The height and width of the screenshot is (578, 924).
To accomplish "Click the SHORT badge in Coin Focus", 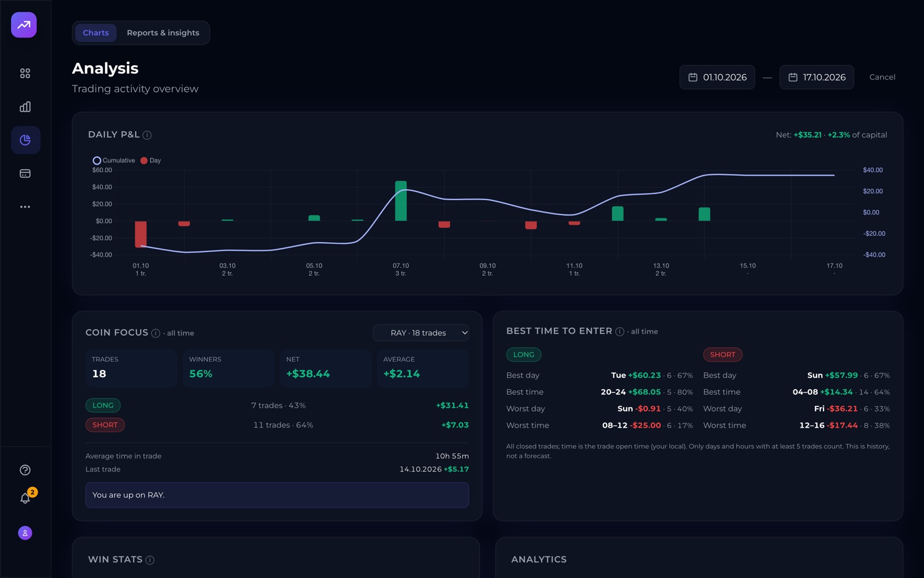I will click(x=105, y=425).
